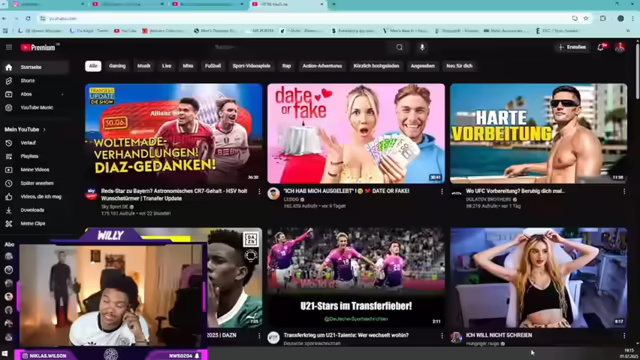
Task: Select the Kürzlich hochgeladen chip
Action: pos(376,66)
